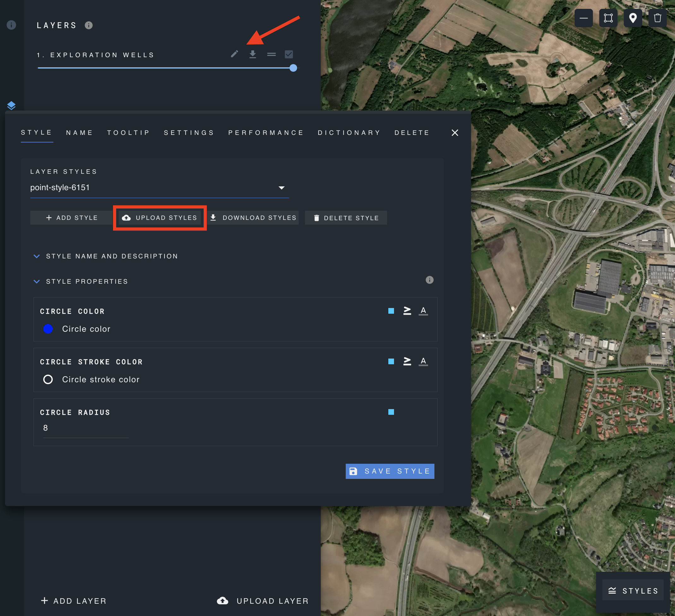Select the line draw tool on map

[x=583, y=18]
